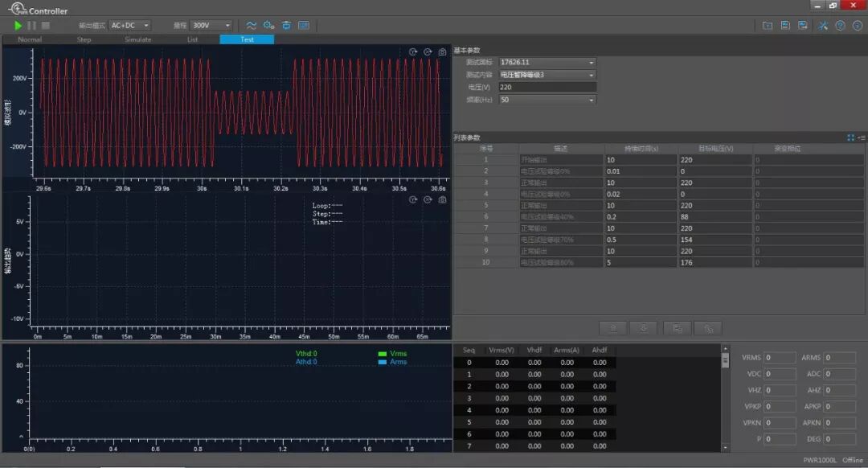Toggle the green Vrms legend
868x468 pixels.
392,353
